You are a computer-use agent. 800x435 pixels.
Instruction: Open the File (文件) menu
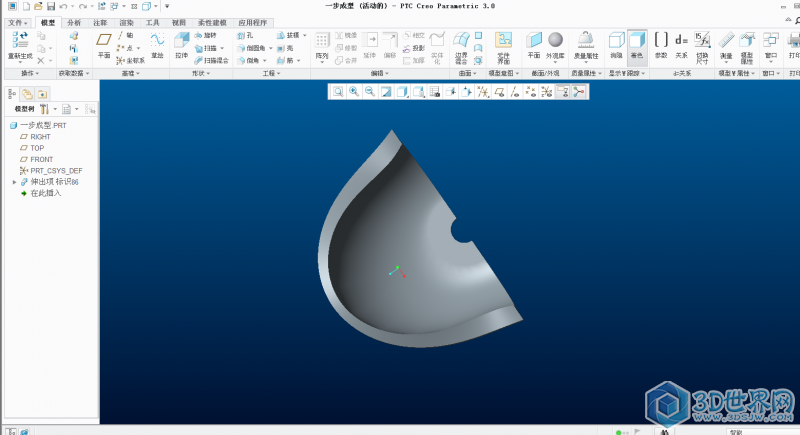[18, 22]
